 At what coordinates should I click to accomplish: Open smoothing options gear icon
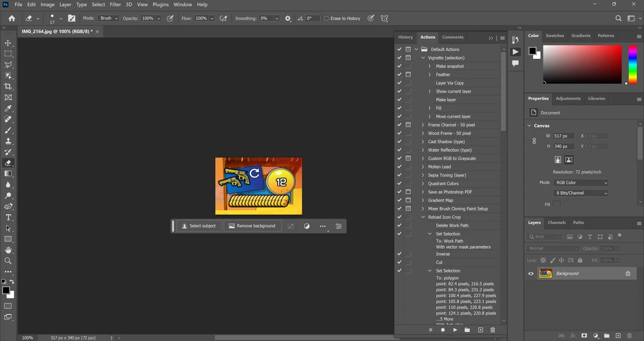click(288, 18)
